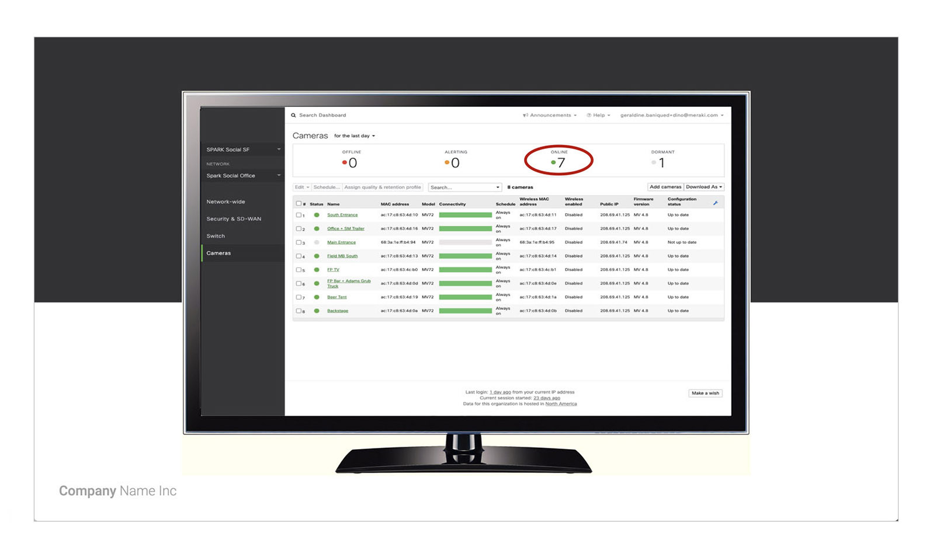The width and height of the screenshot is (933, 560).
Task: Click the Help question mark icon
Action: (589, 115)
